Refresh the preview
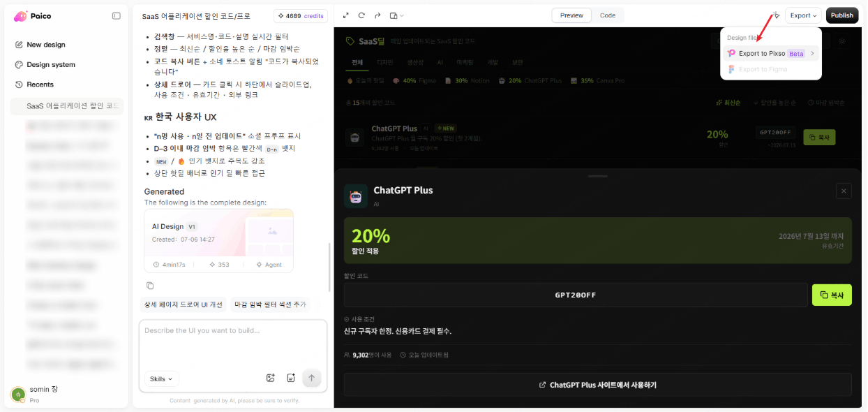This screenshot has height=412, width=868. point(361,15)
